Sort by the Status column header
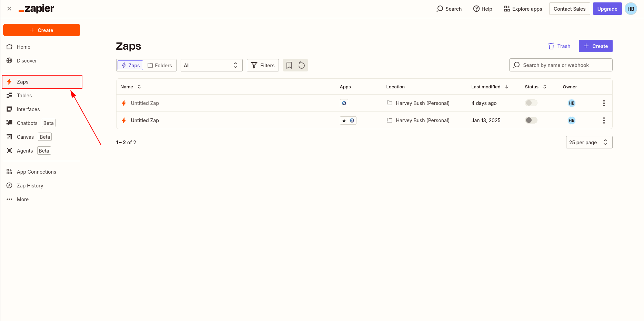 point(535,87)
